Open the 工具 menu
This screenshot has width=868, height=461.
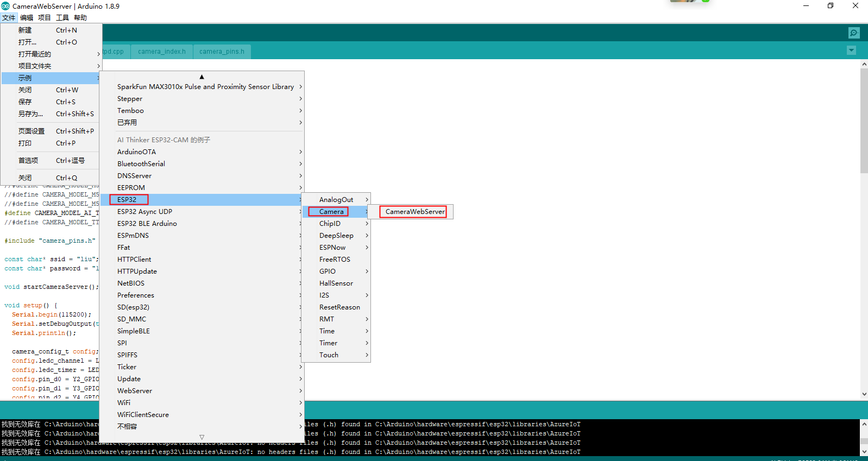tap(62, 17)
